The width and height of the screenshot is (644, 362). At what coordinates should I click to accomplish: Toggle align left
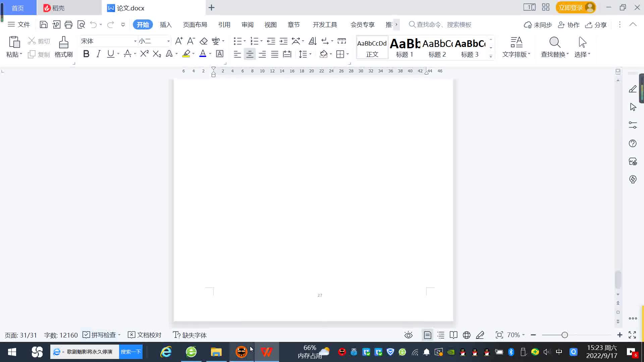click(237, 54)
